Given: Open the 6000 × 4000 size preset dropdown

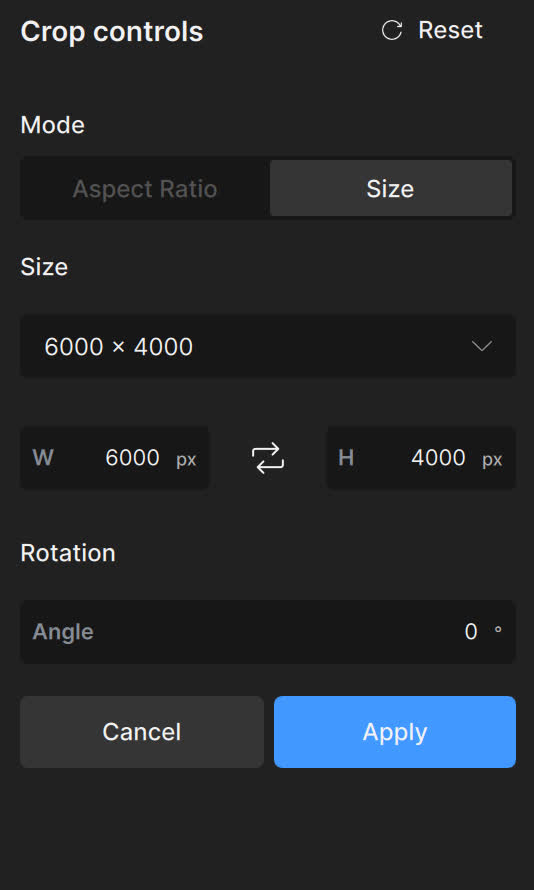Looking at the screenshot, I should pos(268,346).
